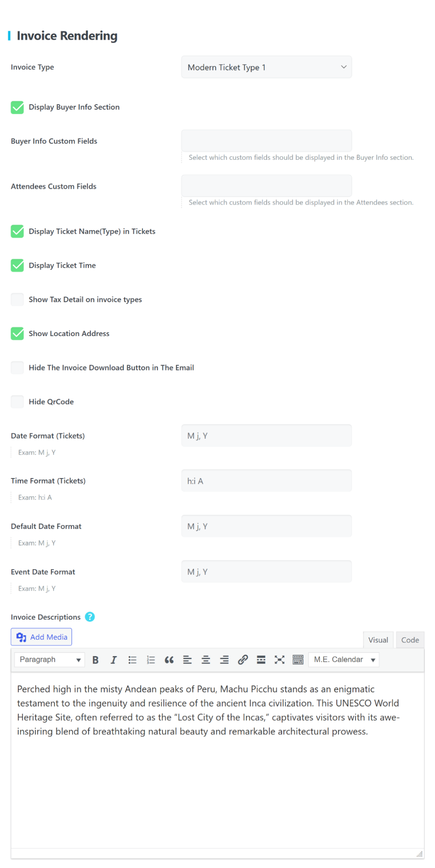The width and height of the screenshot is (435, 868).
Task: Align text to the center
Action: tap(206, 660)
